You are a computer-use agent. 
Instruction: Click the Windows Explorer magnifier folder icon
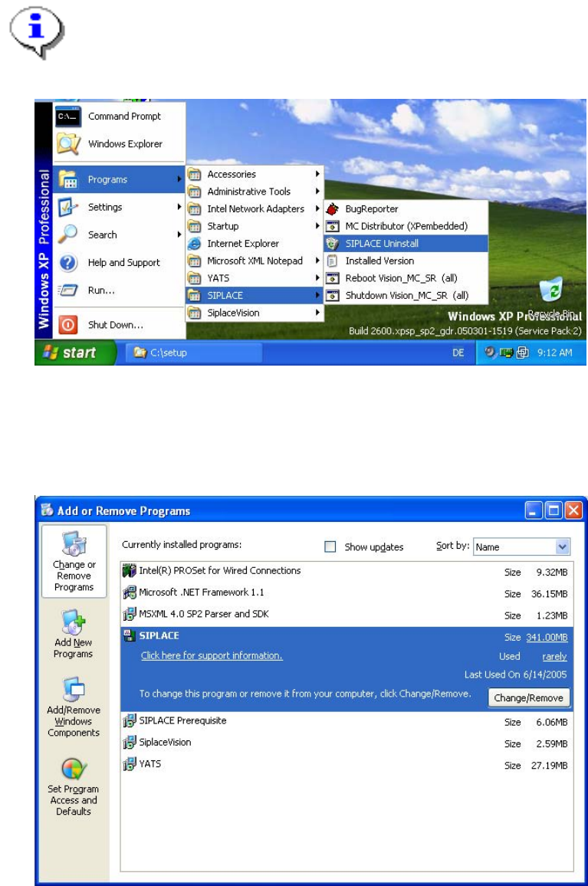coord(68,144)
